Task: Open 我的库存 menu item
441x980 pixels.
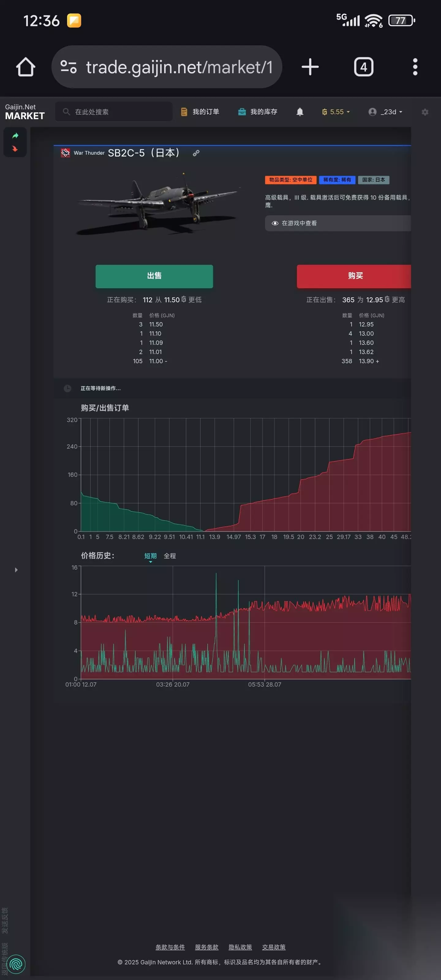Action: click(x=258, y=112)
